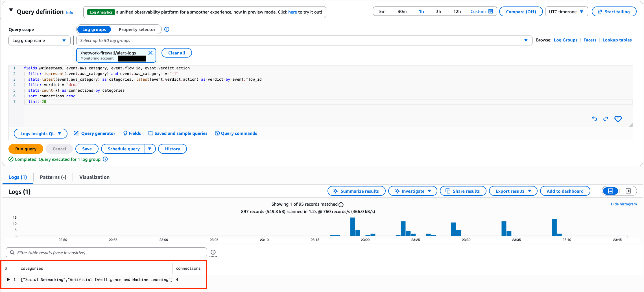Click the Save button
This screenshot has height=292, width=644.
tap(87, 149)
